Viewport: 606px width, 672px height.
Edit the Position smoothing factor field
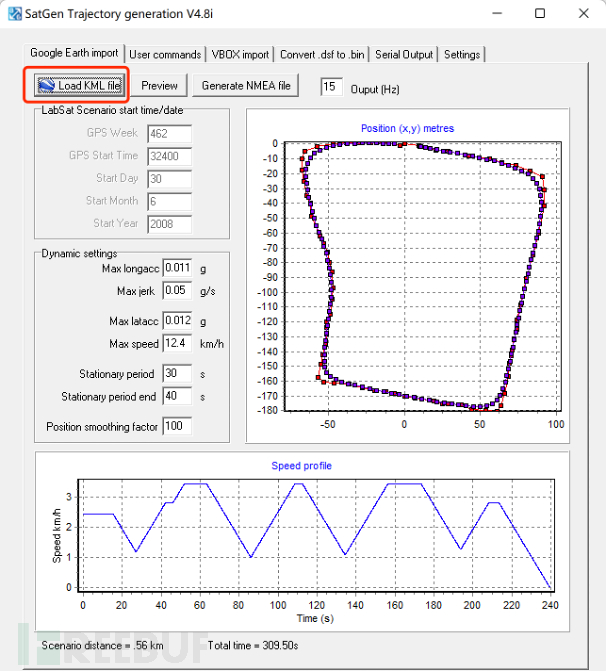click(177, 426)
